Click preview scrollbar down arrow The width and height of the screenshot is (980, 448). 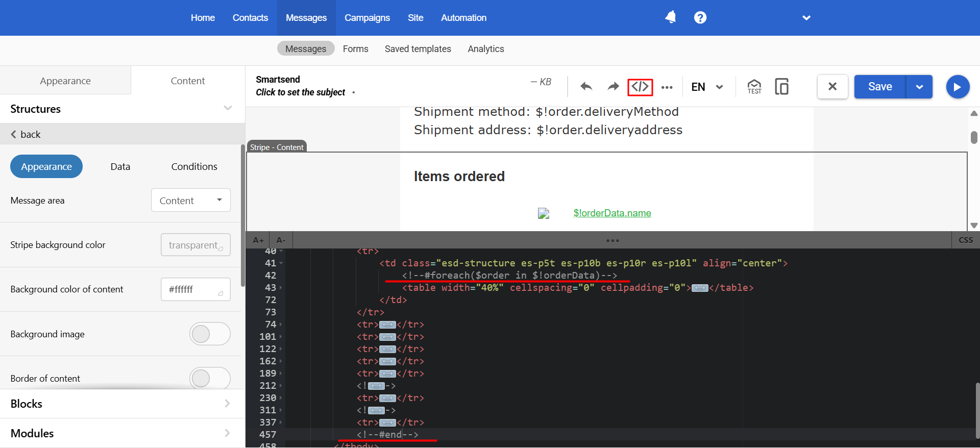pyautogui.click(x=974, y=225)
